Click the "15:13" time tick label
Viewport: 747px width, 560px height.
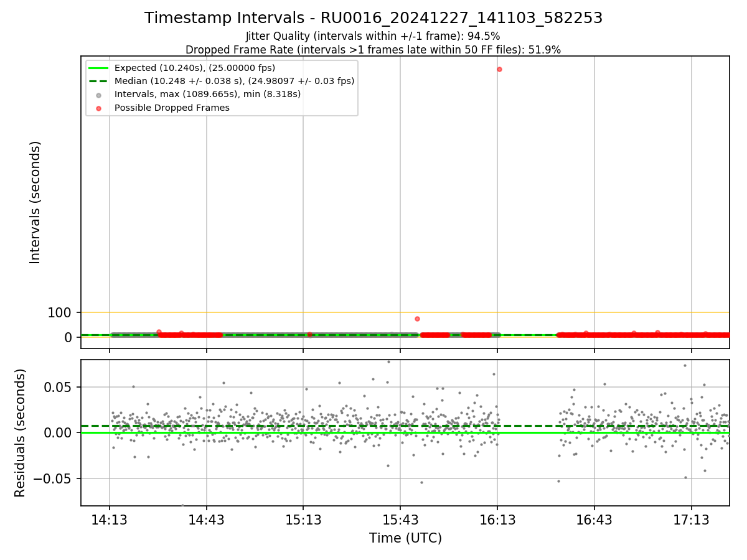coord(303,520)
